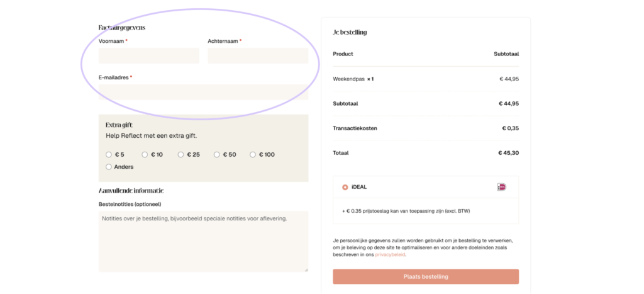Click the Bestelnotities text area
Screen dimensions: 644x294
pos(203,241)
